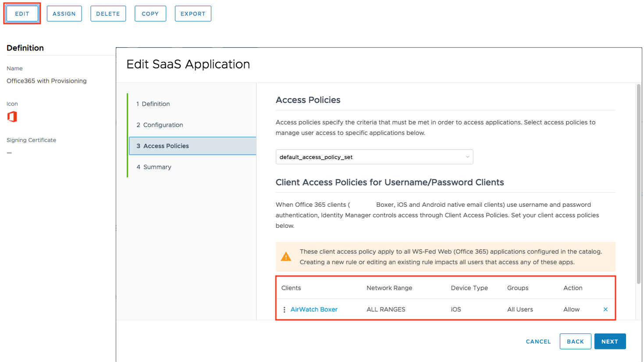Viewport: 644px width, 362px height.
Task: Jump to step 4 Summary
Action: 157,167
